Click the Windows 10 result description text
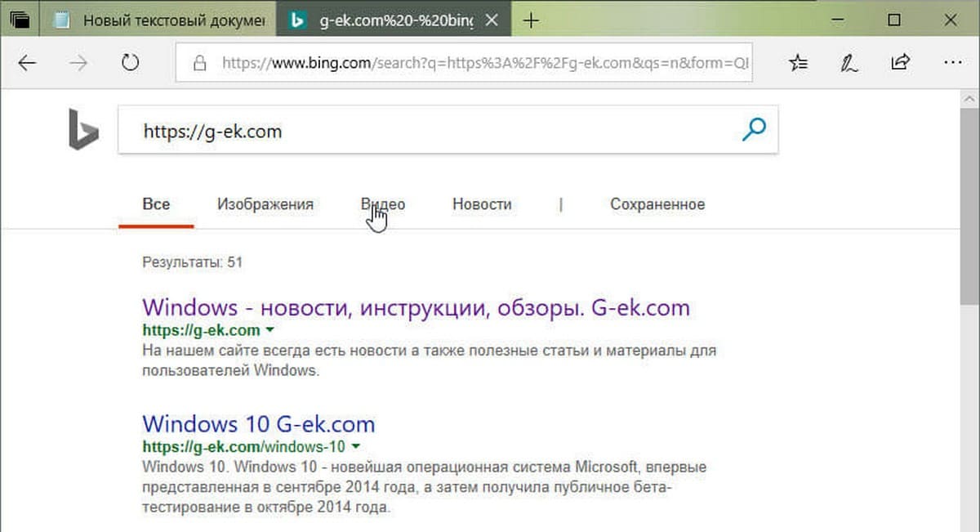The height and width of the screenshot is (532, 980). (x=424, y=487)
